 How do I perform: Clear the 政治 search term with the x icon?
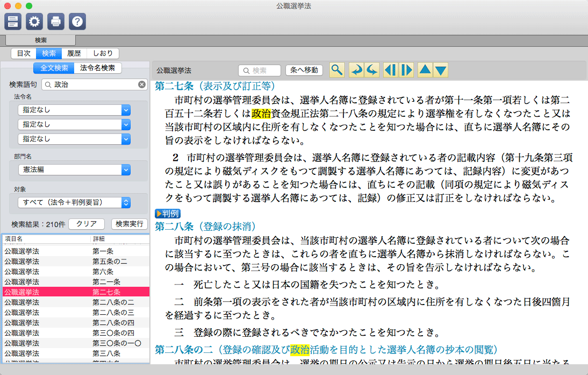tap(142, 84)
